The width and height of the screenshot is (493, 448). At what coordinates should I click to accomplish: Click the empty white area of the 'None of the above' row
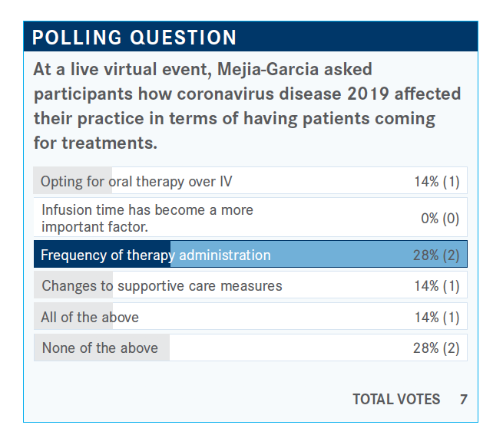pyautogui.click(x=292, y=348)
